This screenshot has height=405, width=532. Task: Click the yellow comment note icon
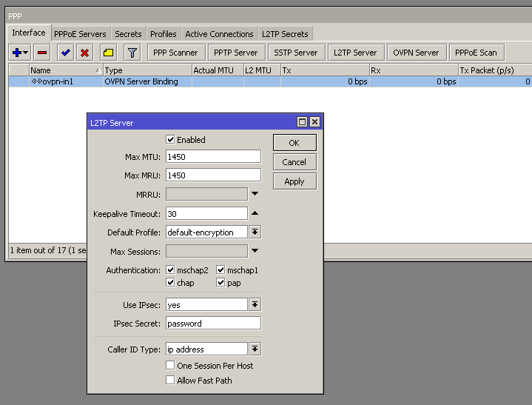pos(108,53)
